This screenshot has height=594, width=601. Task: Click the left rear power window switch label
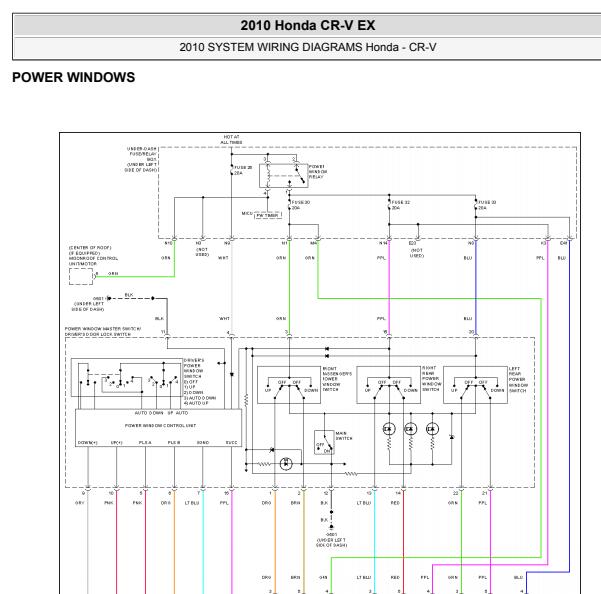pyautogui.click(x=518, y=379)
